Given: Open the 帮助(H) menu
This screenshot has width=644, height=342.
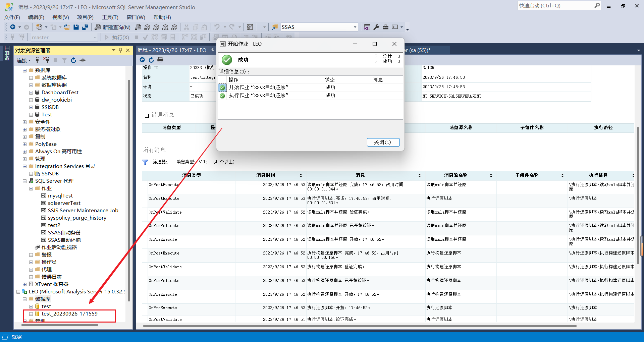Looking at the screenshot, I should pos(162,17).
